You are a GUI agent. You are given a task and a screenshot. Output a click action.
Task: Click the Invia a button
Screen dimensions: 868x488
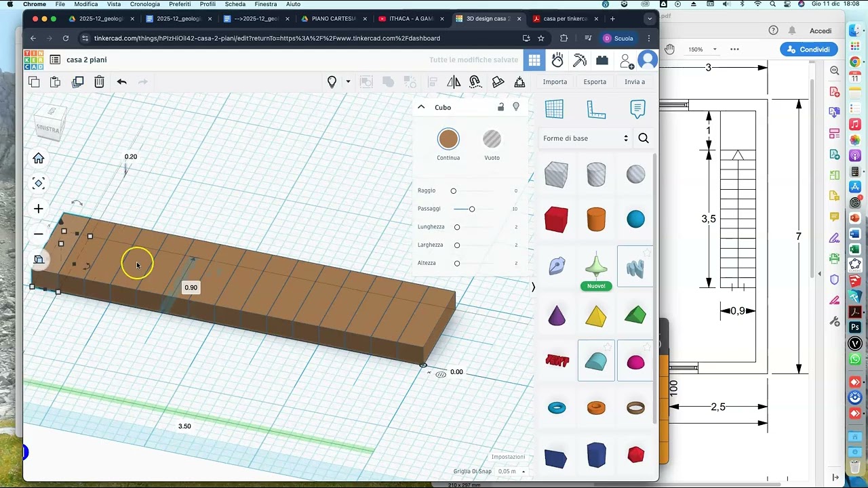coord(635,82)
